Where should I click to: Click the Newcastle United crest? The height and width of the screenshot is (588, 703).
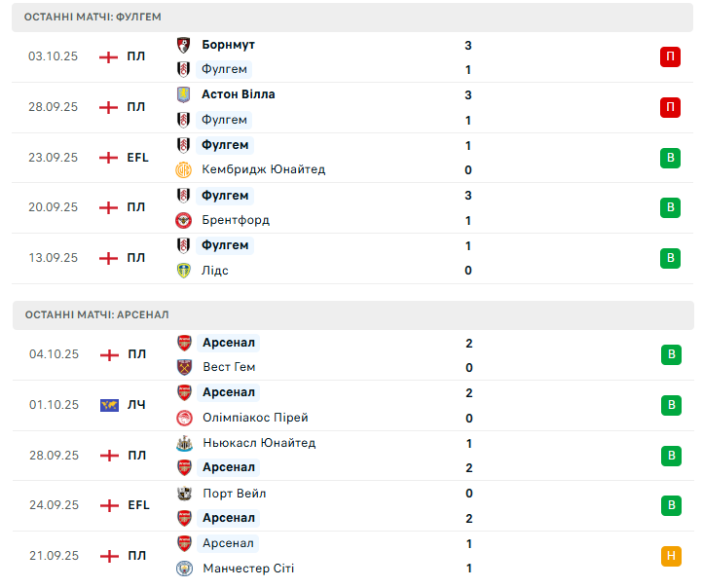coord(184,443)
